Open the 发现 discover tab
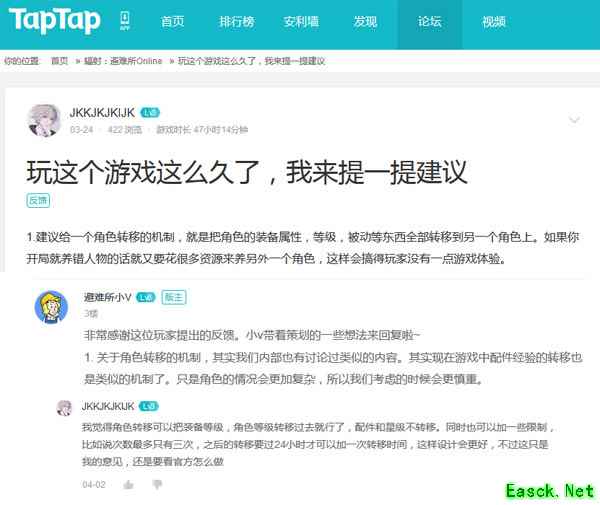Image resolution: width=600 pixels, height=505 pixels. click(365, 22)
